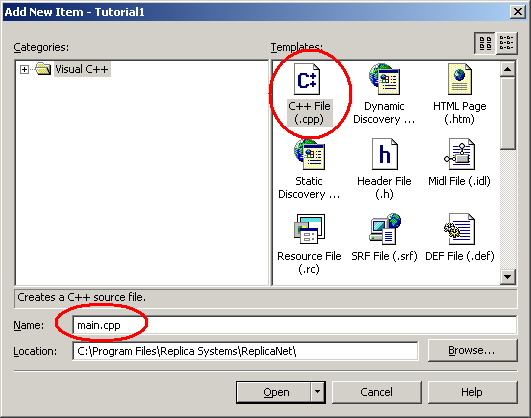Choose the HTML Page (.htm) template

click(x=460, y=94)
